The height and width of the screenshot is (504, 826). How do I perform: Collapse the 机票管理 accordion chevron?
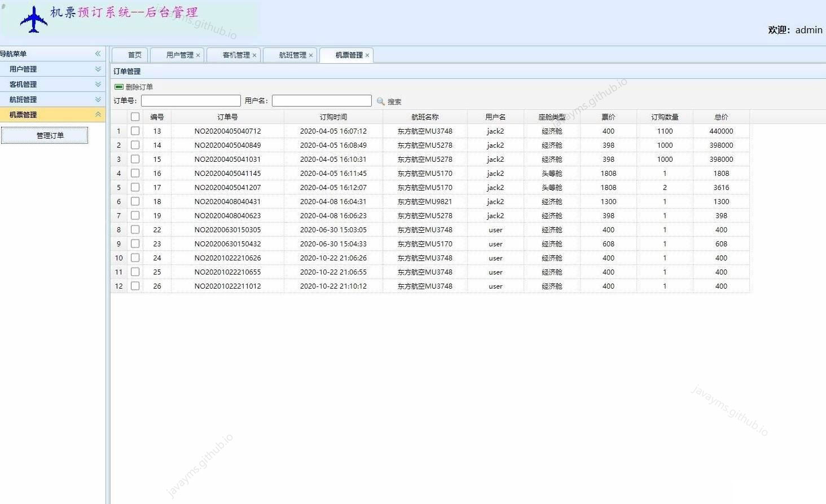(98, 114)
